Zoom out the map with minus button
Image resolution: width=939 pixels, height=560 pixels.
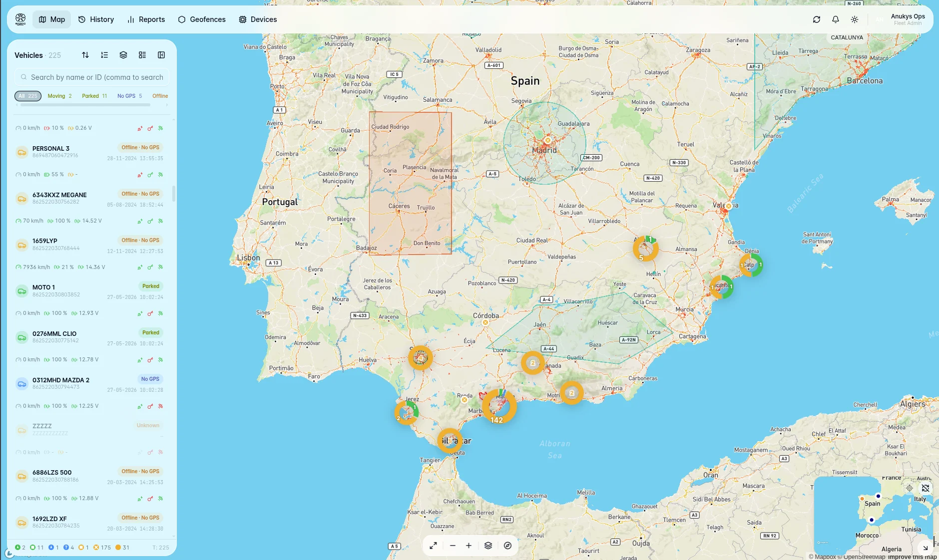pyautogui.click(x=453, y=546)
